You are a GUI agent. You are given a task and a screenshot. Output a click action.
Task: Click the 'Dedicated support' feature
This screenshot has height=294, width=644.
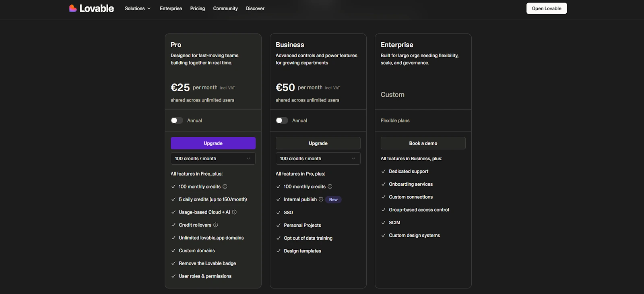coord(409,171)
